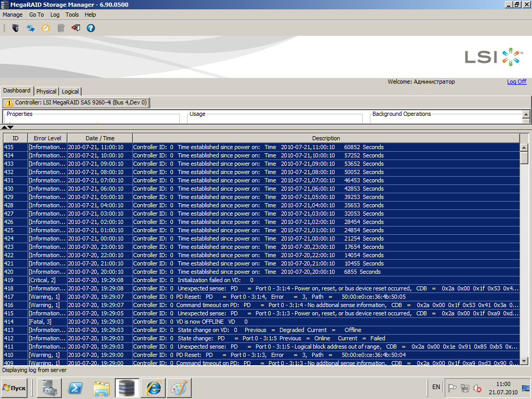Viewport: 532px width, 399px height.
Task: Open Internet Explorer from the taskbar
Action: point(153,388)
